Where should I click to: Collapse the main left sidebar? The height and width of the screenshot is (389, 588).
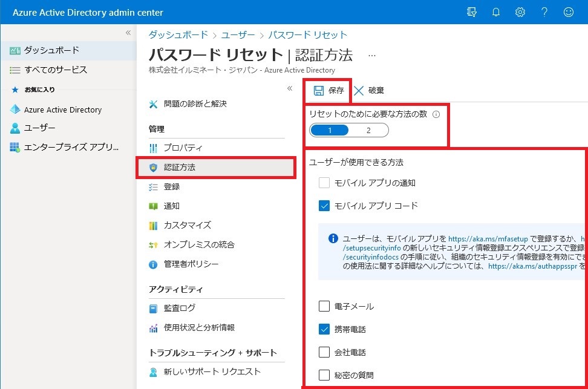pyautogui.click(x=128, y=33)
